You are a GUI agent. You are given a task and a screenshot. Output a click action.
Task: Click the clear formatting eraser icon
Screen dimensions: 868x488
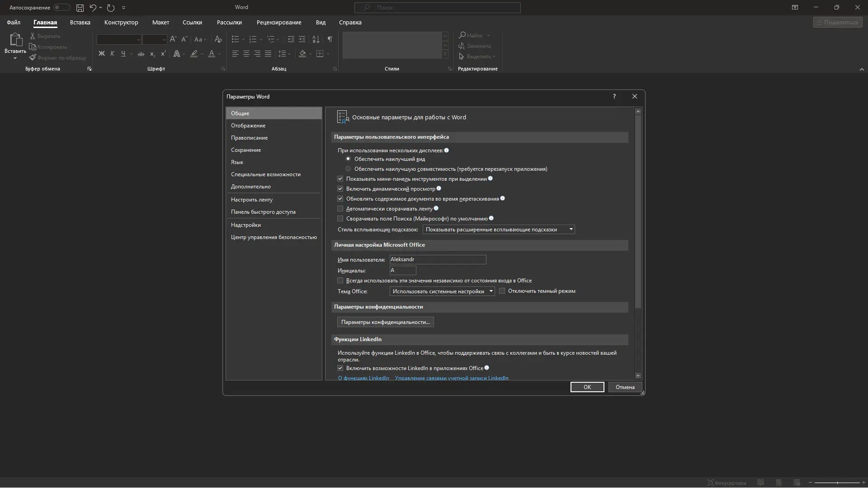(x=218, y=39)
